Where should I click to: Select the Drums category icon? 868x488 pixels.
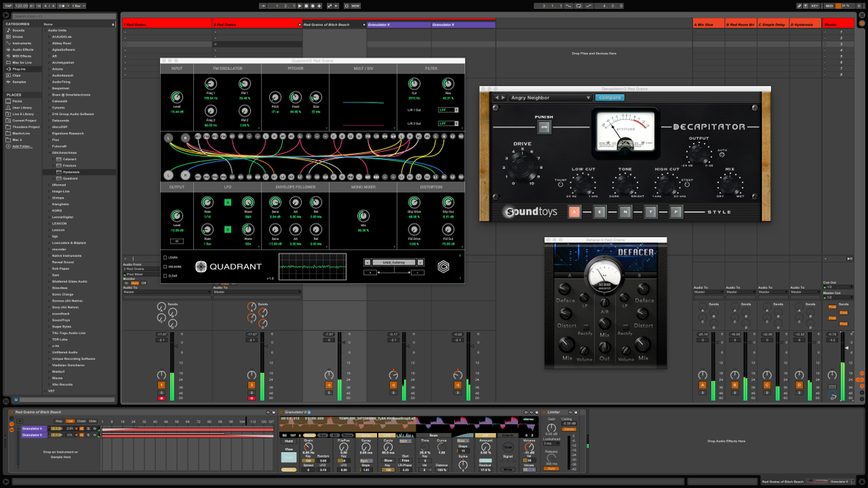[x=9, y=36]
